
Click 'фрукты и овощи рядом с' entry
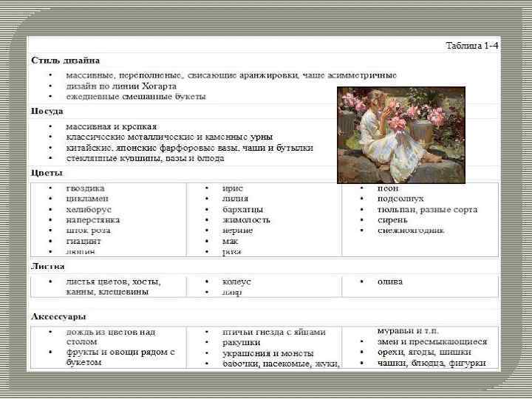point(120,352)
